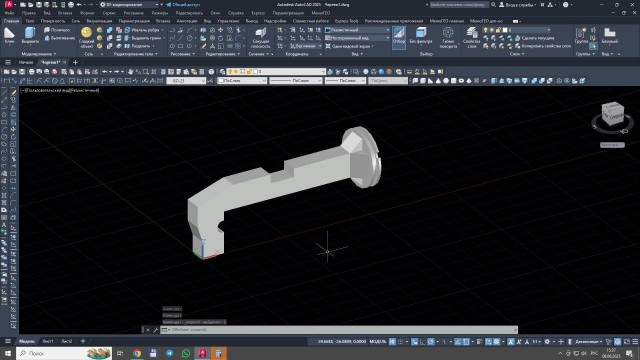
Task: Open the workspace settings gear in status bar
Action: coord(547,342)
